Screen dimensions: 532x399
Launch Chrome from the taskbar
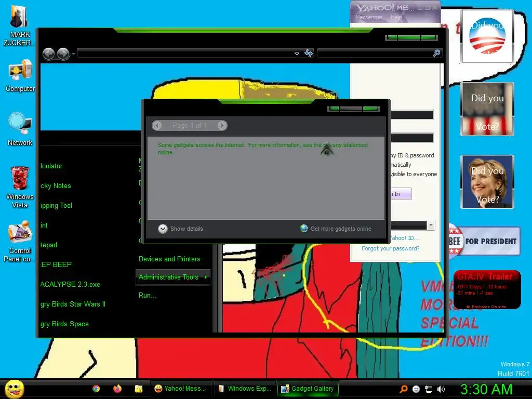pyautogui.click(x=96, y=389)
